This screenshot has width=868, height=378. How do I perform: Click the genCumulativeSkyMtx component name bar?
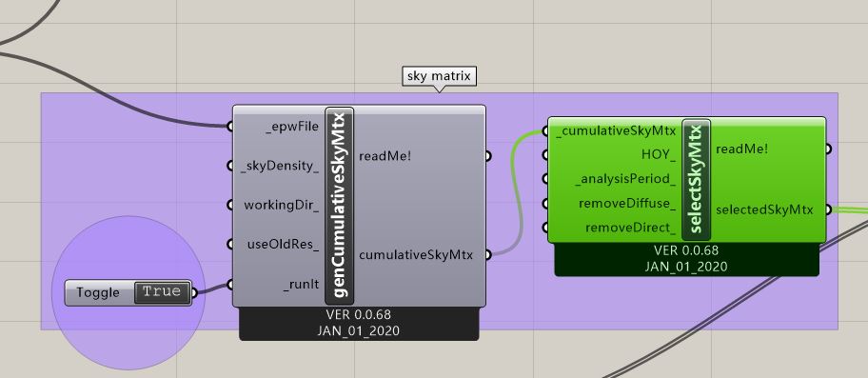point(340,206)
